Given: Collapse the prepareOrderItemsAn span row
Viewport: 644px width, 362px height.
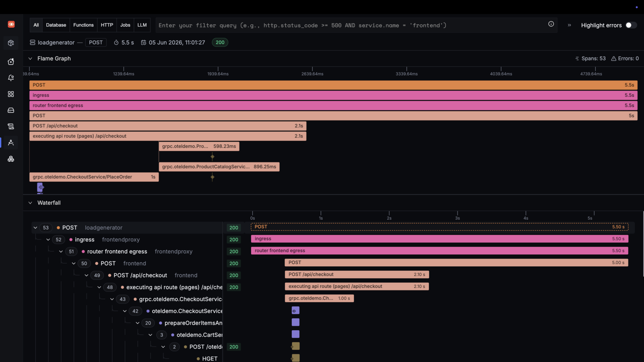Looking at the screenshot, I should [x=138, y=323].
